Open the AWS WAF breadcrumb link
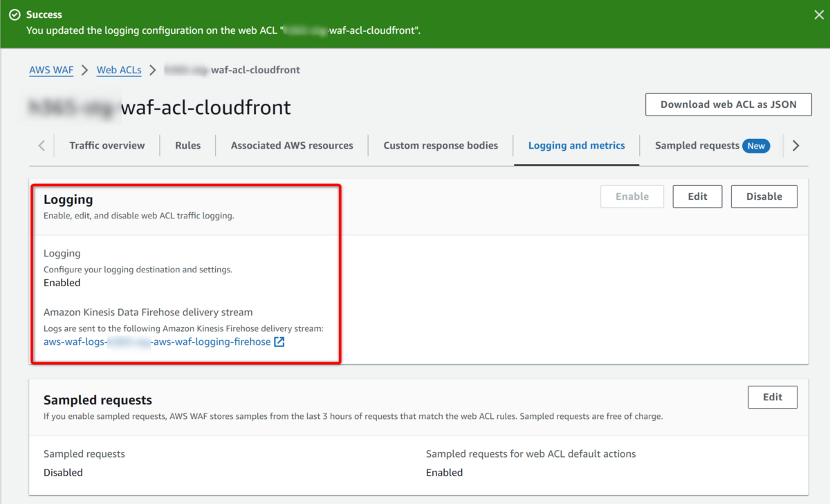 point(51,70)
